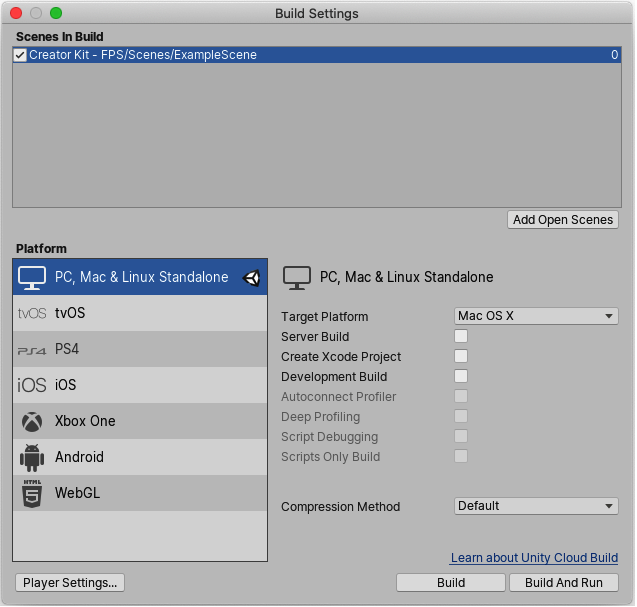This screenshot has width=637, height=607.
Task: Click the PS4 logo icon
Action: [x=32, y=351]
